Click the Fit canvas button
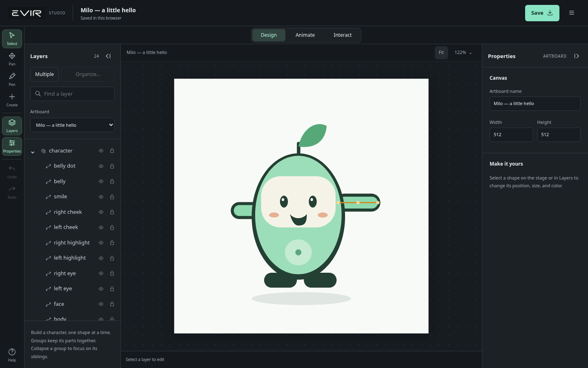The image size is (588, 368). pyautogui.click(x=441, y=53)
